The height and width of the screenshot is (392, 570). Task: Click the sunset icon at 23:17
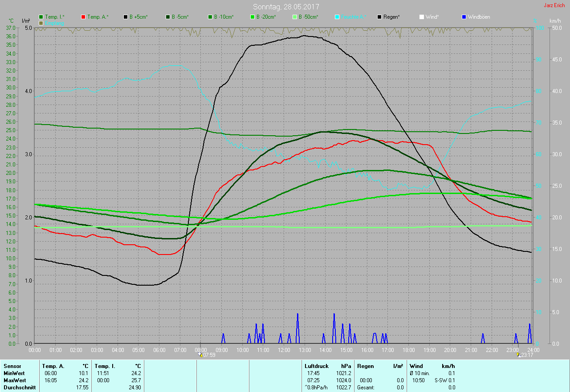tap(518, 355)
